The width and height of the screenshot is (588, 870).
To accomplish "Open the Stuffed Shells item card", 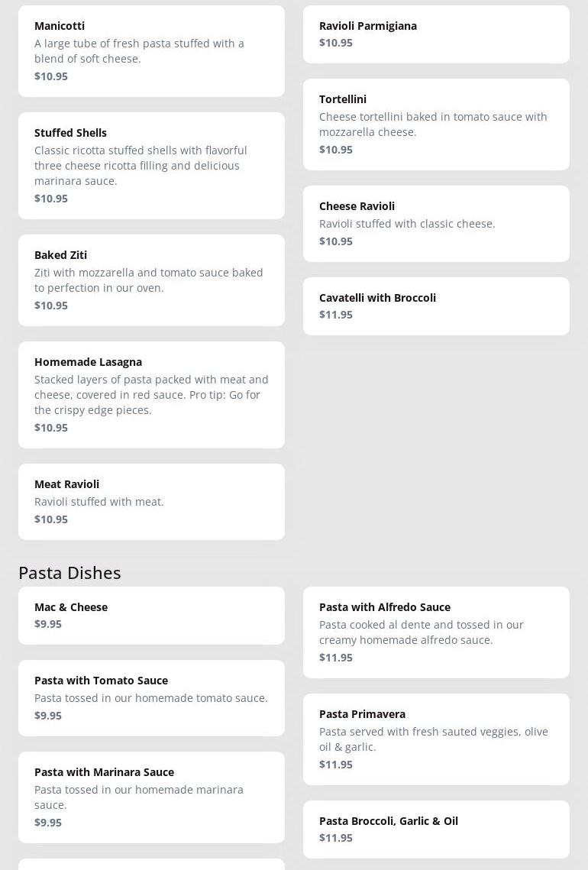I will point(151,165).
